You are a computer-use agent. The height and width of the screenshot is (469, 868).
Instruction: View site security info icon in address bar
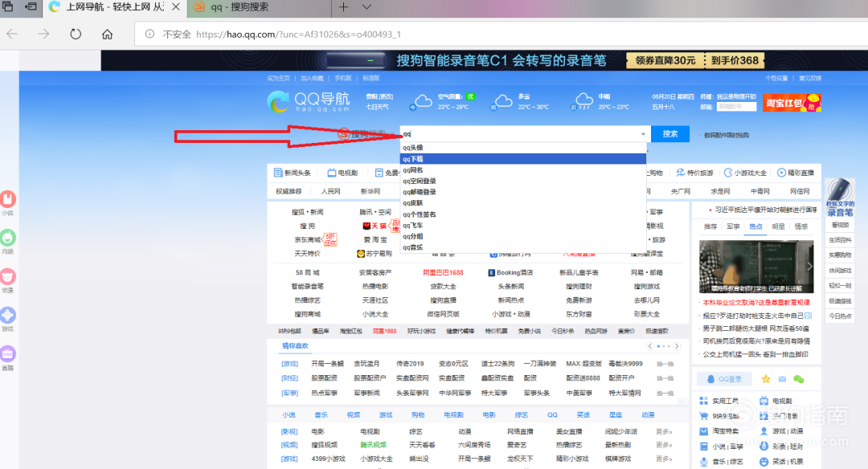149,35
